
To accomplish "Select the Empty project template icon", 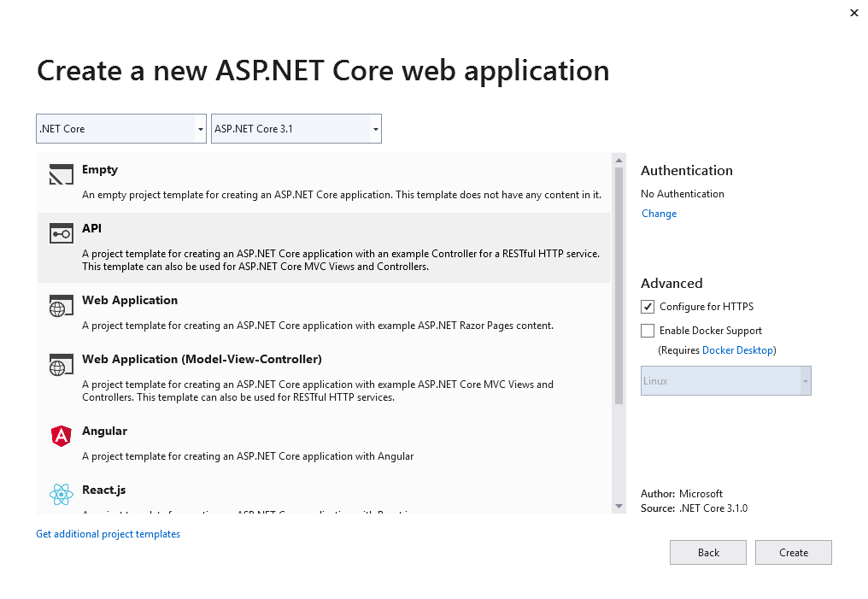I will [x=61, y=174].
